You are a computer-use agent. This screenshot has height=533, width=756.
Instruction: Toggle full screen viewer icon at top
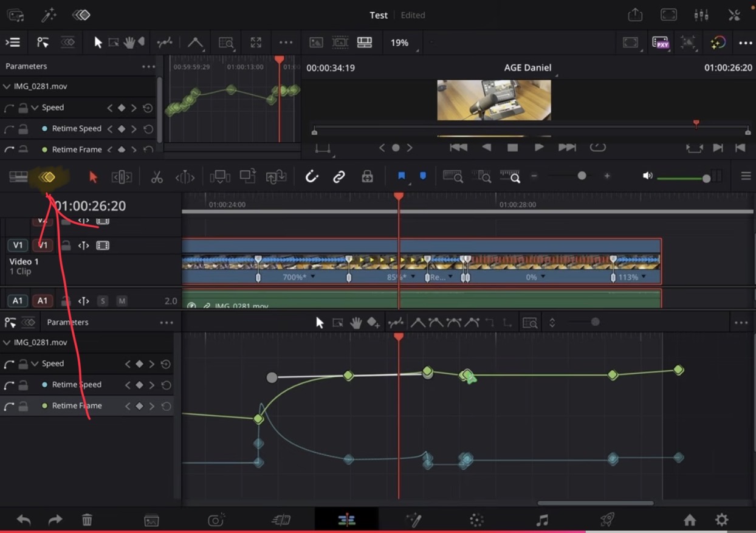pos(668,15)
